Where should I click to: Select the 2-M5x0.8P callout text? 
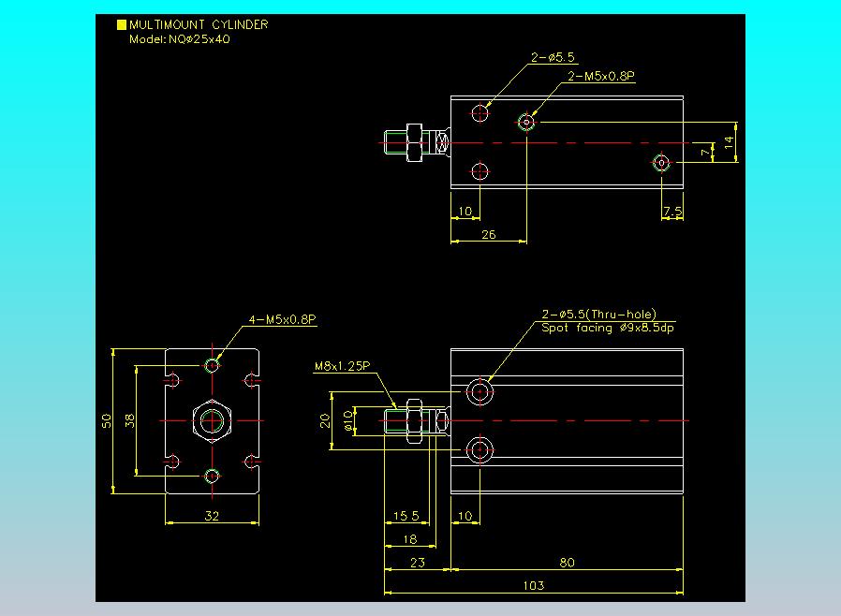[601, 76]
